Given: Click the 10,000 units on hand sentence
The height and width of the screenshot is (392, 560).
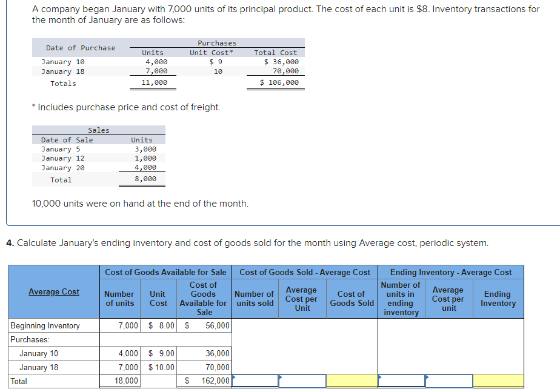Looking at the screenshot, I should pyautogui.click(x=141, y=204).
